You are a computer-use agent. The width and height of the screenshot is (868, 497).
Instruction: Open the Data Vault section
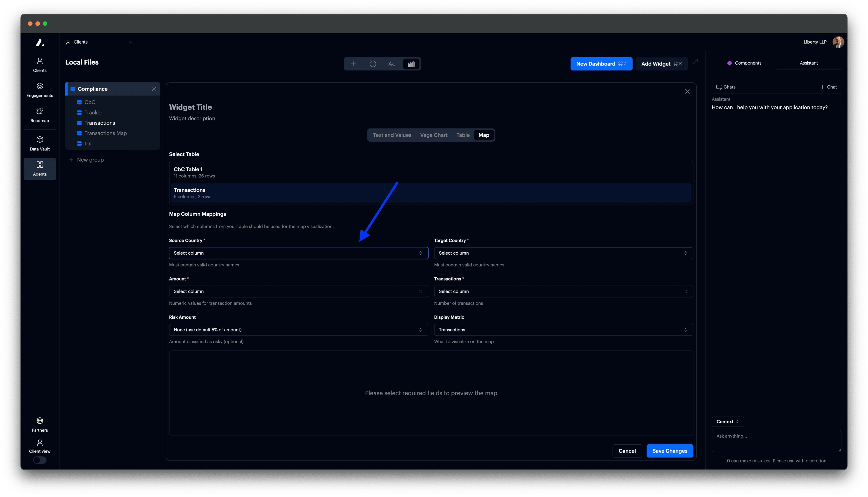tap(40, 143)
